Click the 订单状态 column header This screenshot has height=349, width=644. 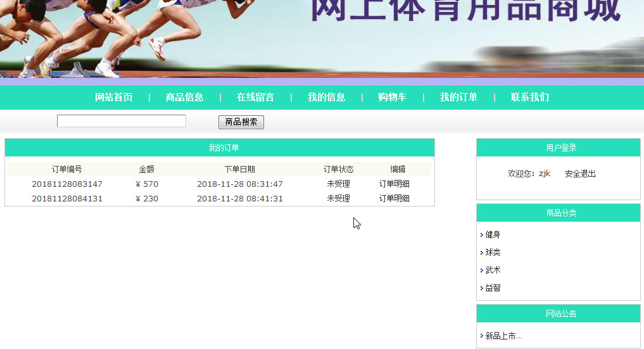coord(338,169)
